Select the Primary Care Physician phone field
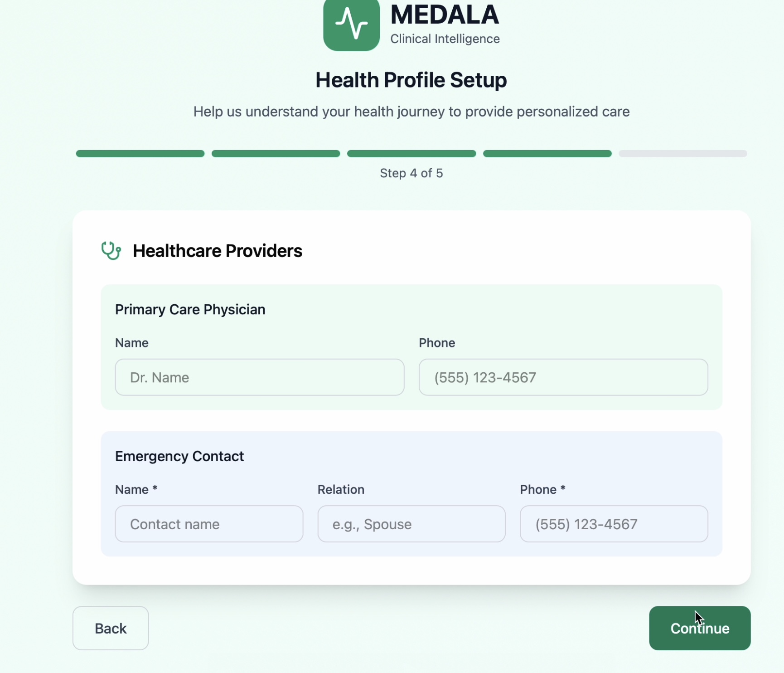Screen dimensions: 784x673 (x=563, y=377)
